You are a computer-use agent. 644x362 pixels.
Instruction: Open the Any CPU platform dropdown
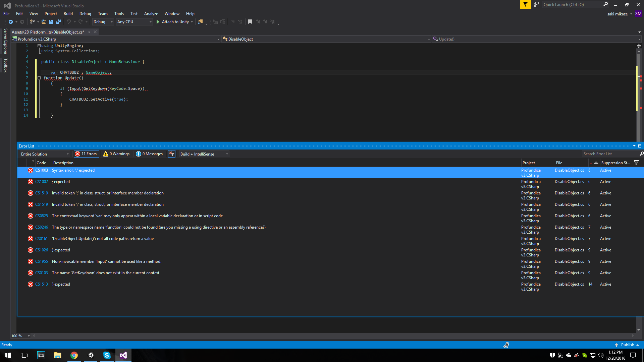134,22
